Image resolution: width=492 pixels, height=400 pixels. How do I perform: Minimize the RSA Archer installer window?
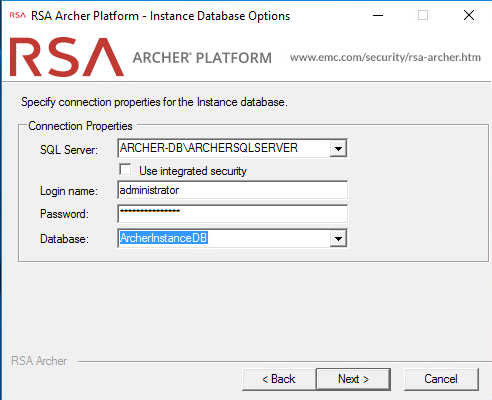point(378,15)
